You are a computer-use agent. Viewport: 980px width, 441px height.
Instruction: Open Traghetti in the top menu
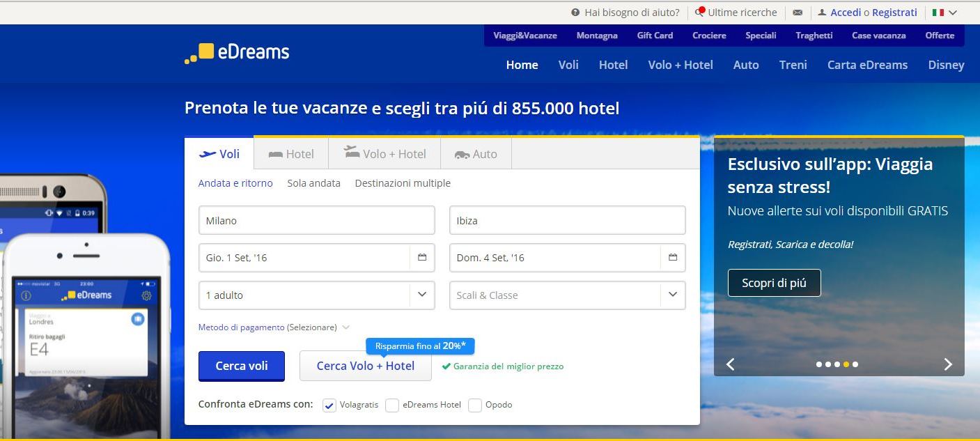[x=814, y=36]
